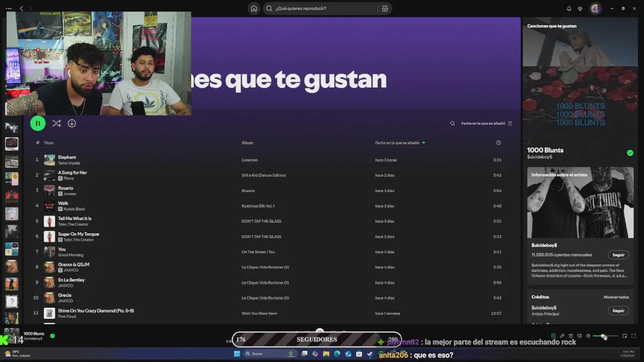The image size is (644, 362).
Task: Open Copilot icon in taskbar
Action: (315, 354)
